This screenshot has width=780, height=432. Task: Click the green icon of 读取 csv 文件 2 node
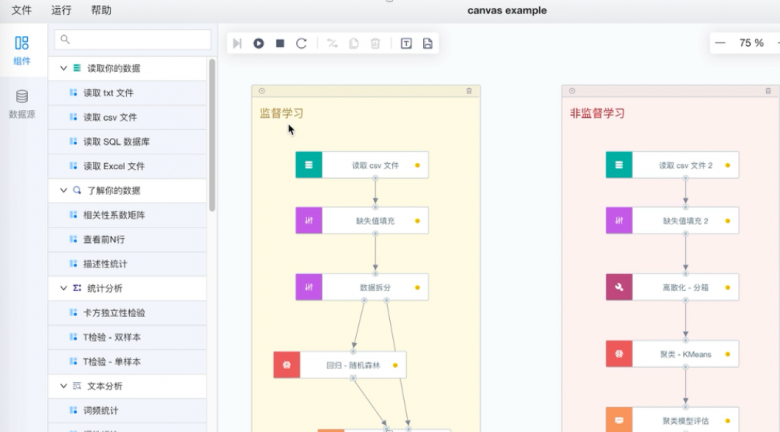619,165
